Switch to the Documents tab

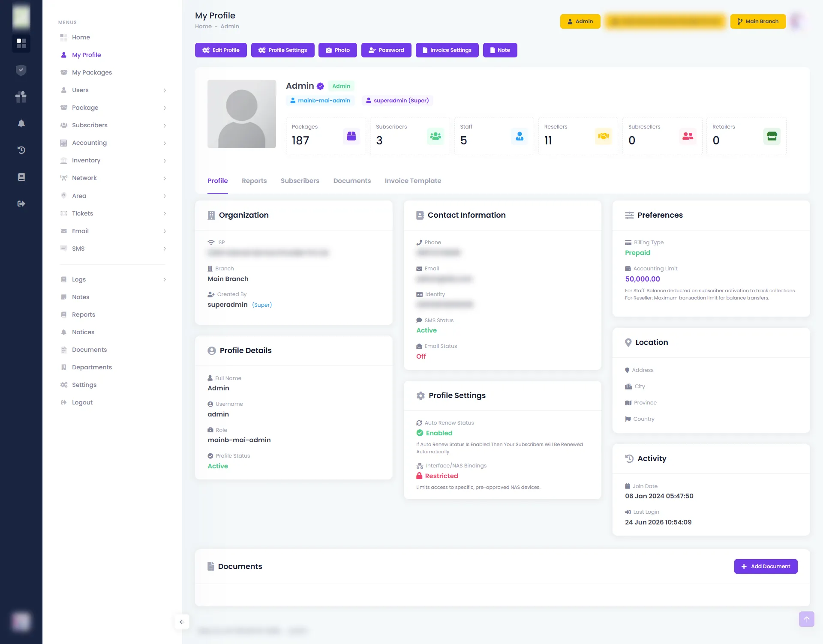tap(352, 181)
